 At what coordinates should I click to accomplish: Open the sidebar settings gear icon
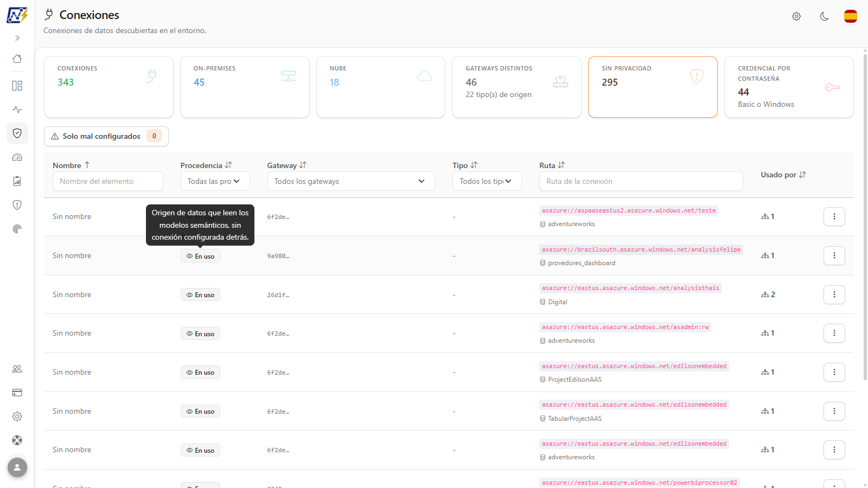(17, 416)
